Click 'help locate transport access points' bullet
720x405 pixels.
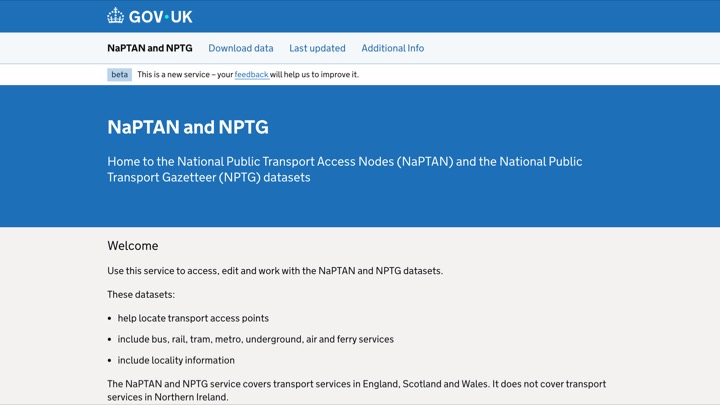point(193,318)
